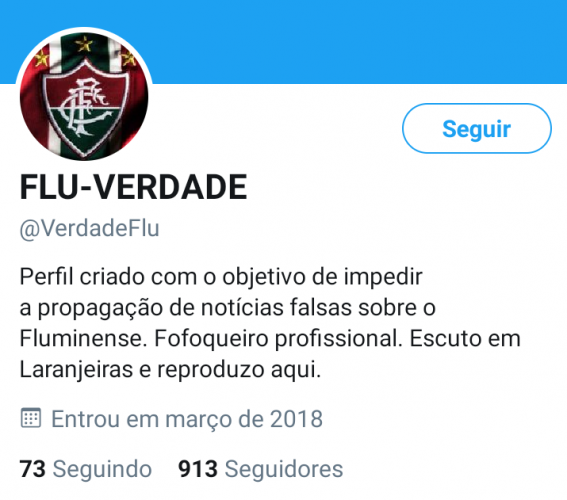Screen dimensions: 567x500
Task: Click the number 913 follower count
Action: pyautogui.click(x=198, y=469)
